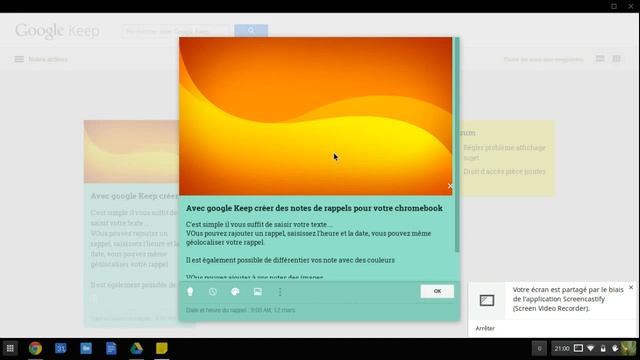
Task: Open the hamburger menu next to Notes actives
Action: click(19, 59)
